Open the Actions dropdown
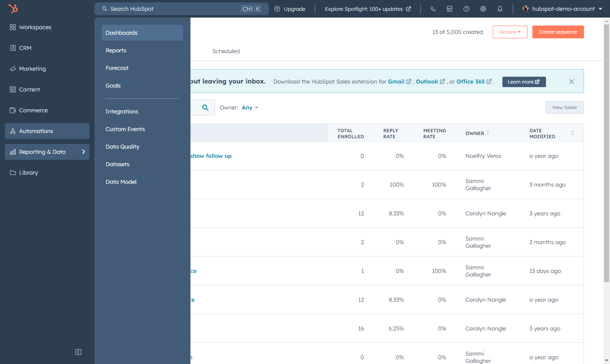Viewport: 610px width, 364px height. [510, 32]
